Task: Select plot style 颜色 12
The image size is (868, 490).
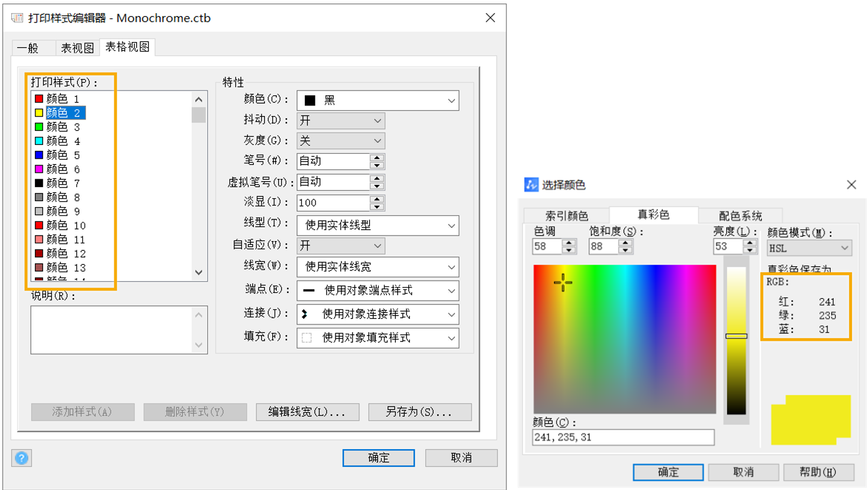Action: pos(66,253)
